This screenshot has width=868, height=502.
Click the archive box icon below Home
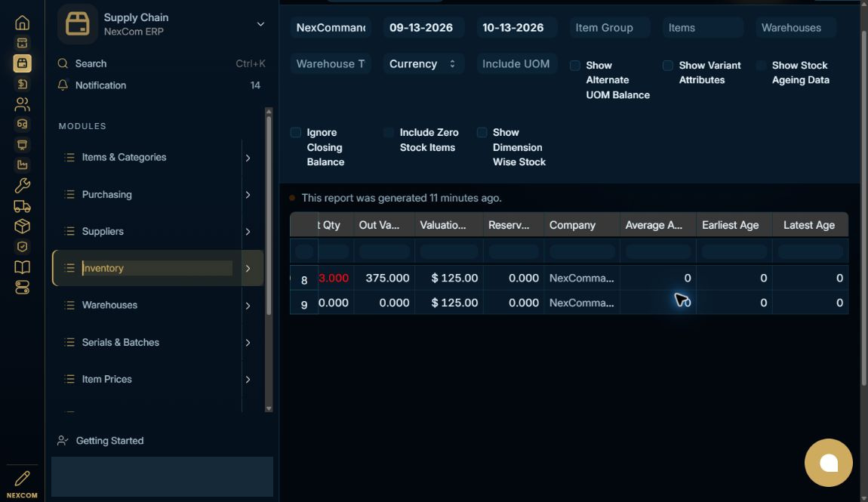tap(22, 43)
